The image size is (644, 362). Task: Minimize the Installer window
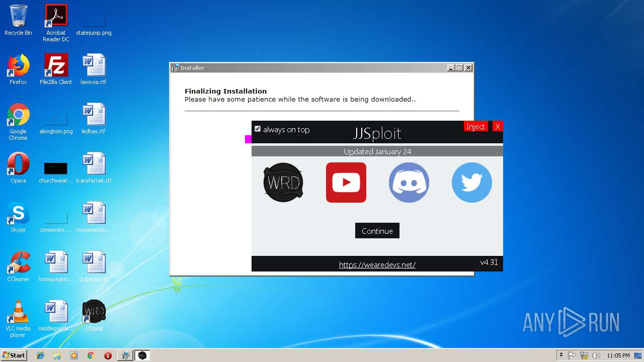click(451, 68)
